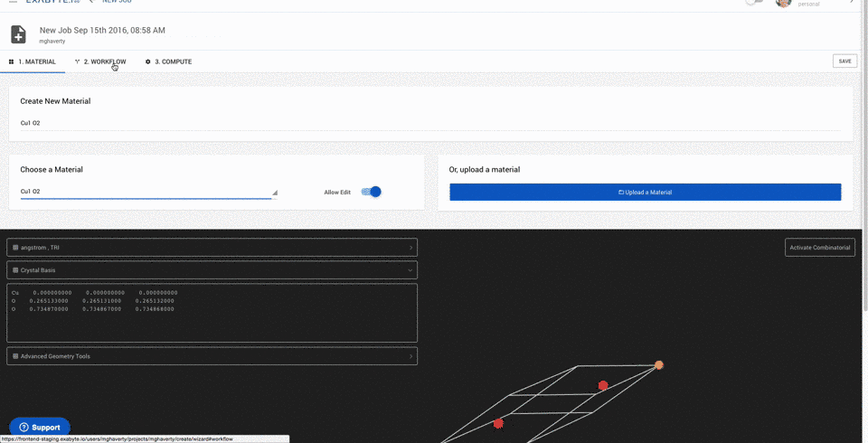
Task: Click the Support help bubble
Action: pos(40,427)
